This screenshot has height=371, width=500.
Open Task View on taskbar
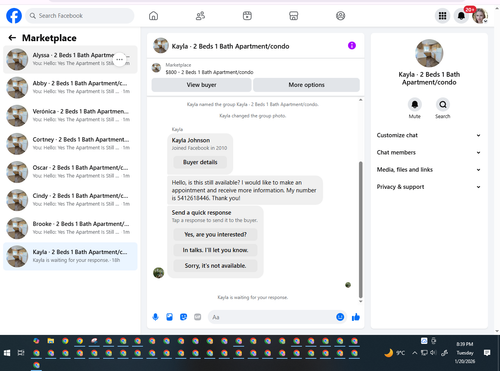(x=21, y=353)
